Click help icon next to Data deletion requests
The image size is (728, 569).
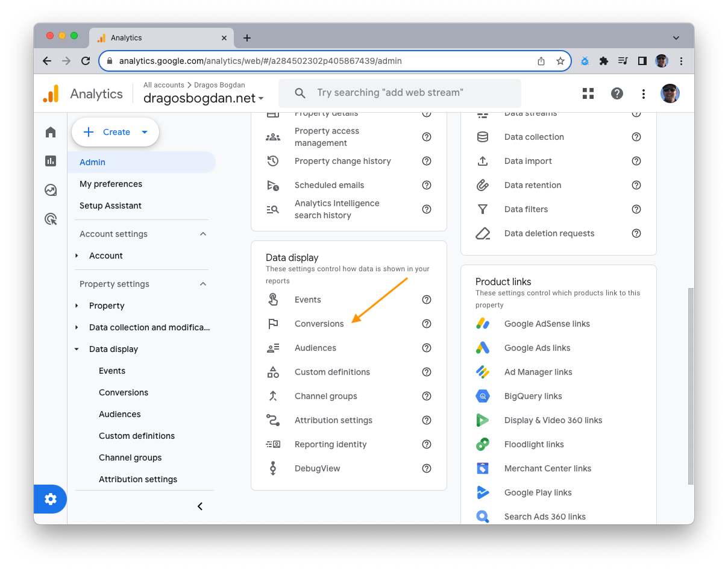click(636, 233)
